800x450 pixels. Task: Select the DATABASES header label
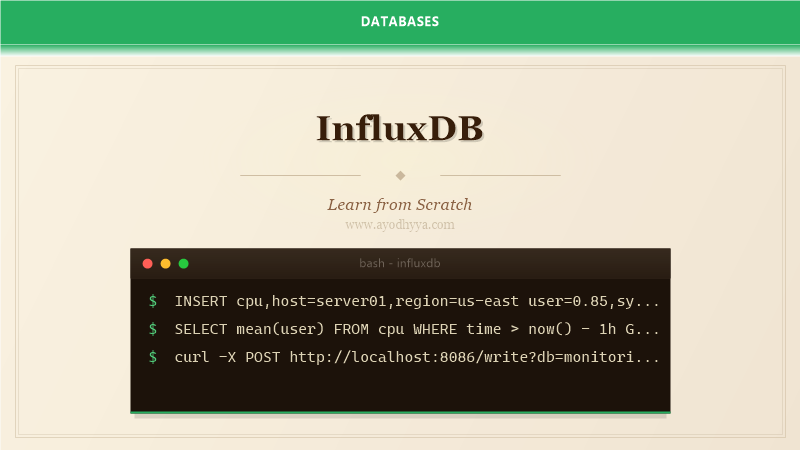tap(400, 21)
